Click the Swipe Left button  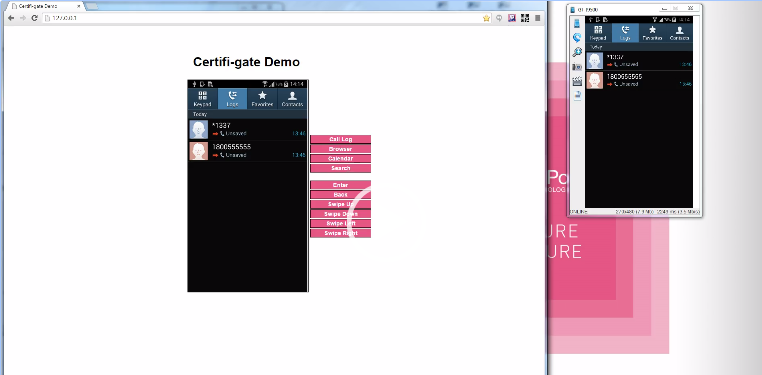(340, 223)
